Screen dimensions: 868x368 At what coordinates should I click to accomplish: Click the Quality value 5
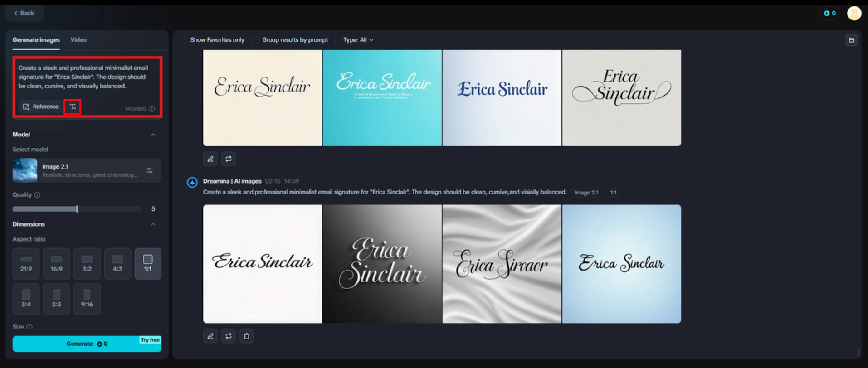[153, 209]
